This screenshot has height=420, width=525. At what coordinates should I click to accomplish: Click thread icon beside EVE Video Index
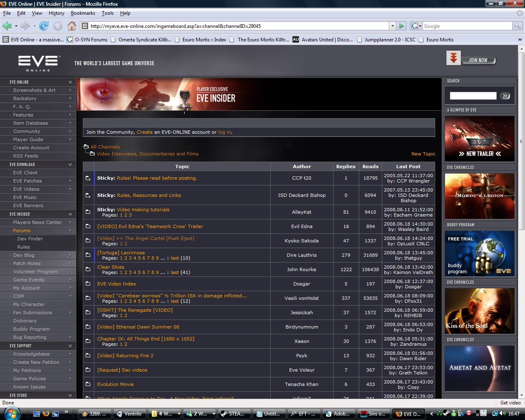[88, 283]
